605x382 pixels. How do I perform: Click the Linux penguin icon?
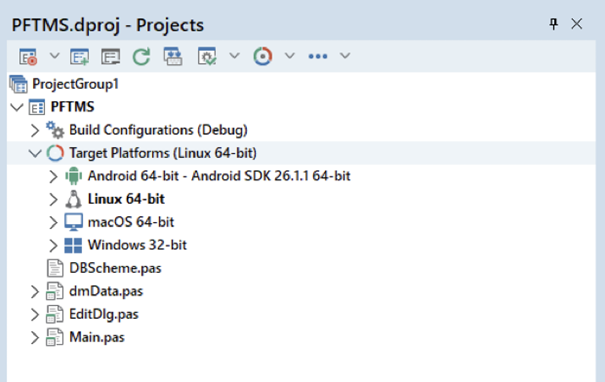click(73, 199)
